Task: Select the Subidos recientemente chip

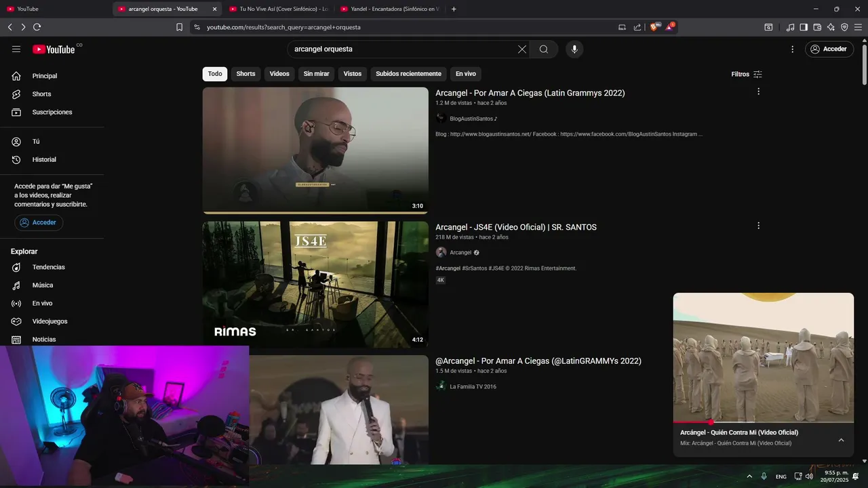Action: tap(408, 74)
